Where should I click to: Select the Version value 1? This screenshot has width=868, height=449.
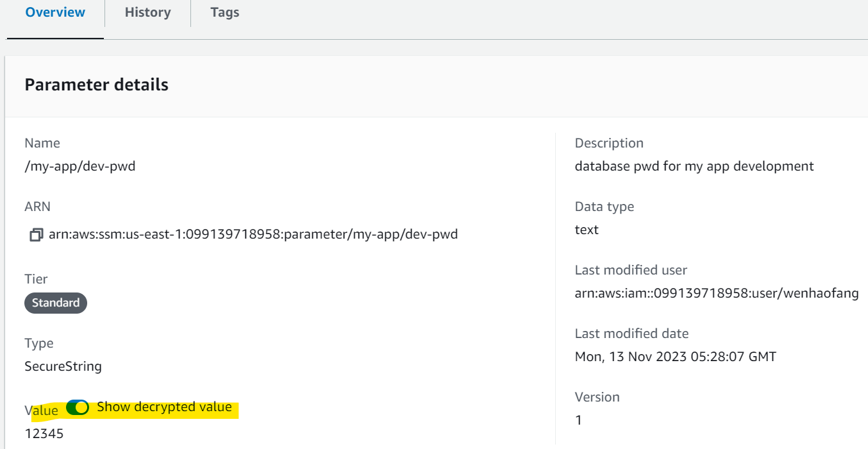coord(578,420)
